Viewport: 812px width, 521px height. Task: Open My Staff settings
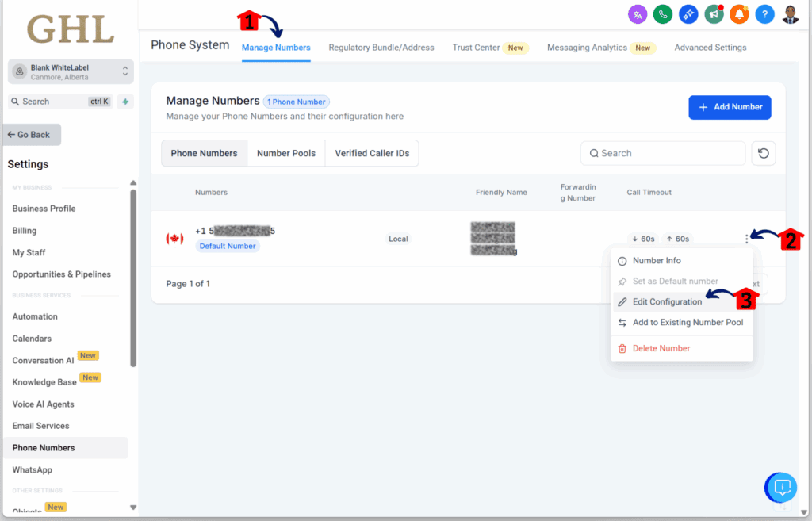[29, 253]
